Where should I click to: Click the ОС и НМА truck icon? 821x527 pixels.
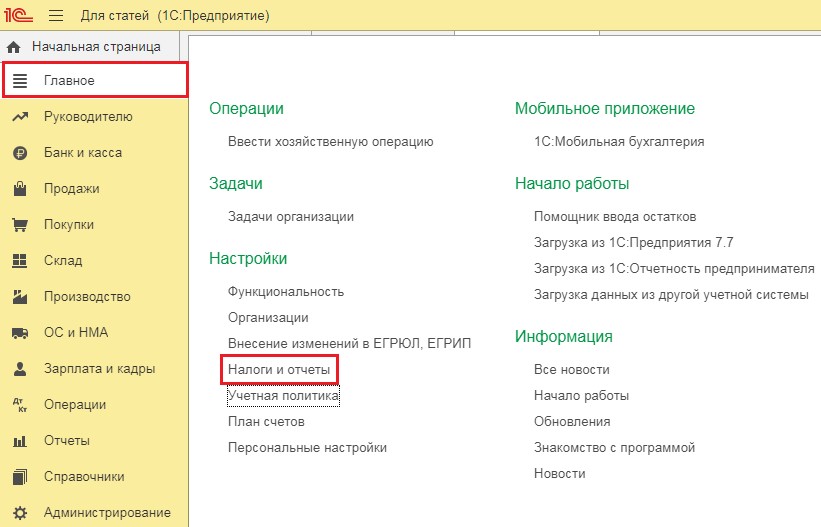pos(19,333)
